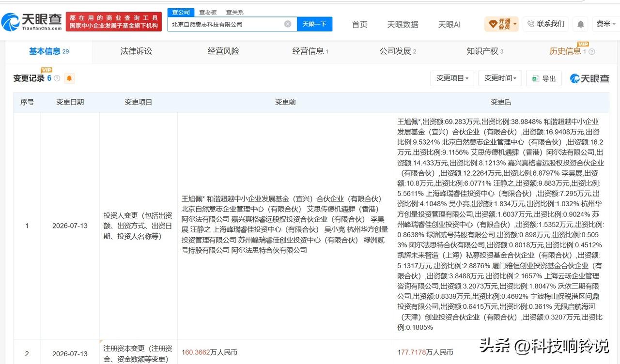Click the 变更前 column header
The width and height of the screenshot is (620, 364).
pos(285,102)
